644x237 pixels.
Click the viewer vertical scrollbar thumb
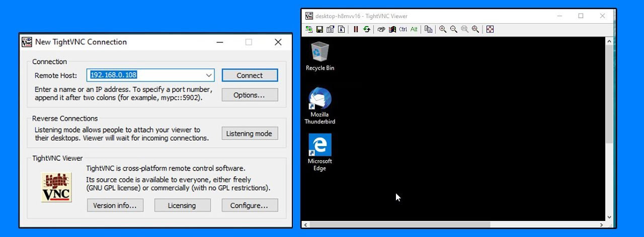(x=609, y=94)
